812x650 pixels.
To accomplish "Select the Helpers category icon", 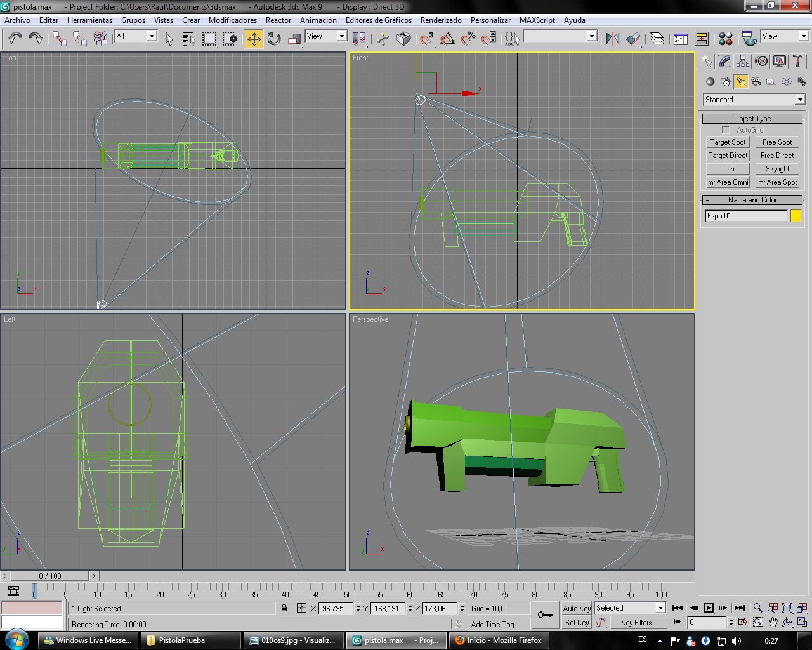I will tap(771, 81).
